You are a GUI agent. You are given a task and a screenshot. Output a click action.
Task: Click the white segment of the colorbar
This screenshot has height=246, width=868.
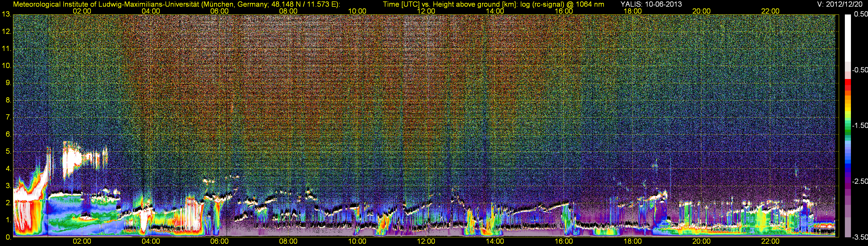(x=848, y=38)
